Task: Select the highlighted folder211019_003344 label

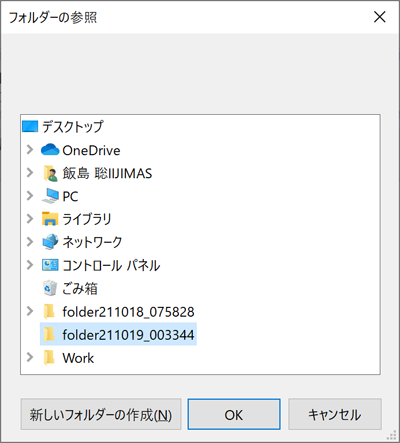Action: (128, 335)
